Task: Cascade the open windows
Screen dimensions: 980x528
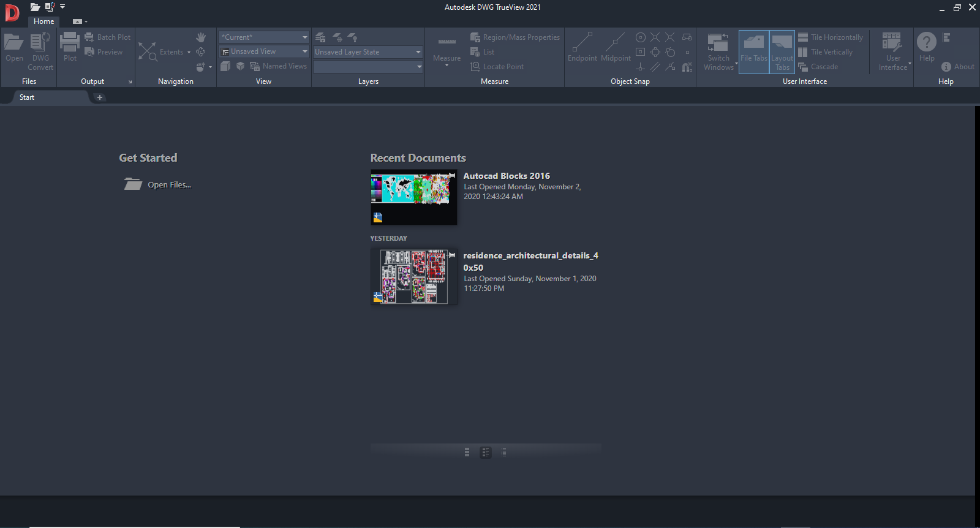Action: point(818,67)
